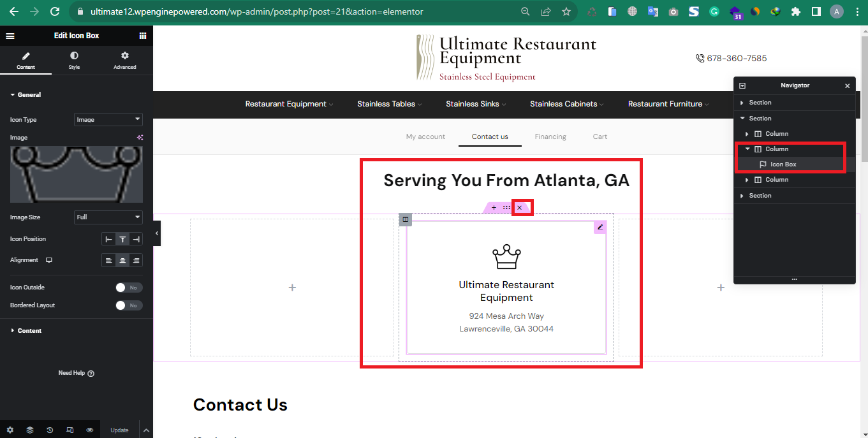The height and width of the screenshot is (438, 868).
Task: Click the crown icon in icon box
Action: (506, 257)
